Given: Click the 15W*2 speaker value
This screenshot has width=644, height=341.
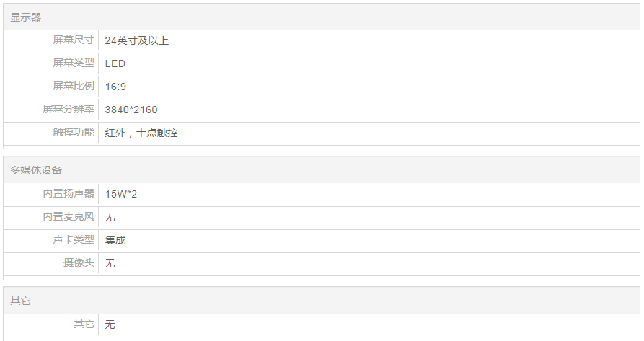Looking at the screenshot, I should 121,194.
